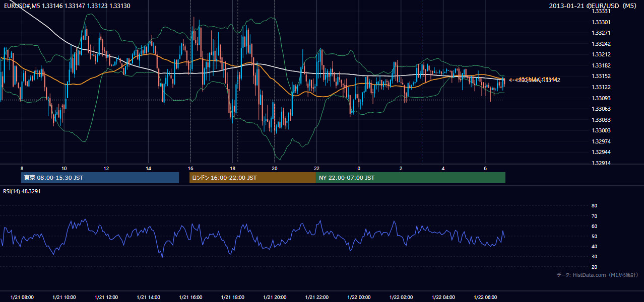Click the bottom date label 1/21 22:00
Viewport: 644px width, 302px height.
coord(316,297)
